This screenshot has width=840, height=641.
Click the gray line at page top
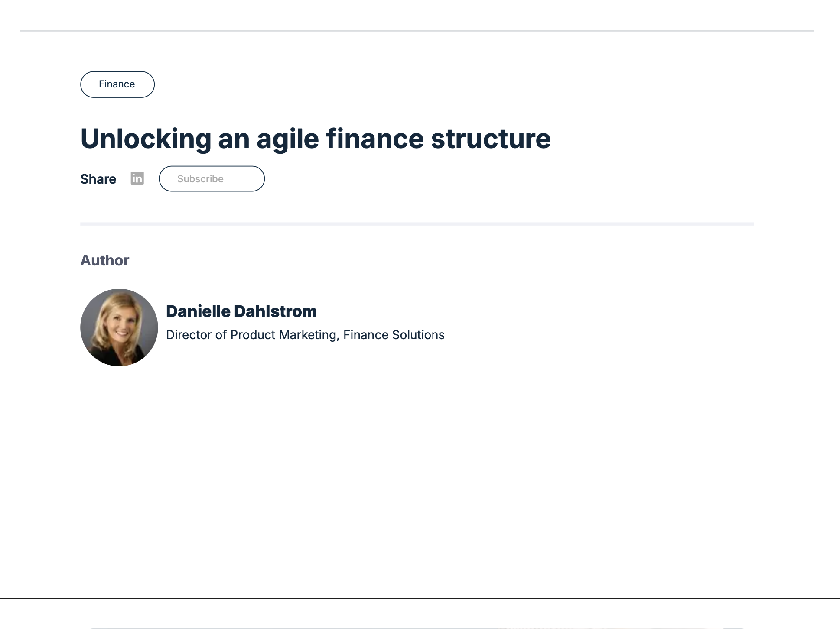point(416,31)
